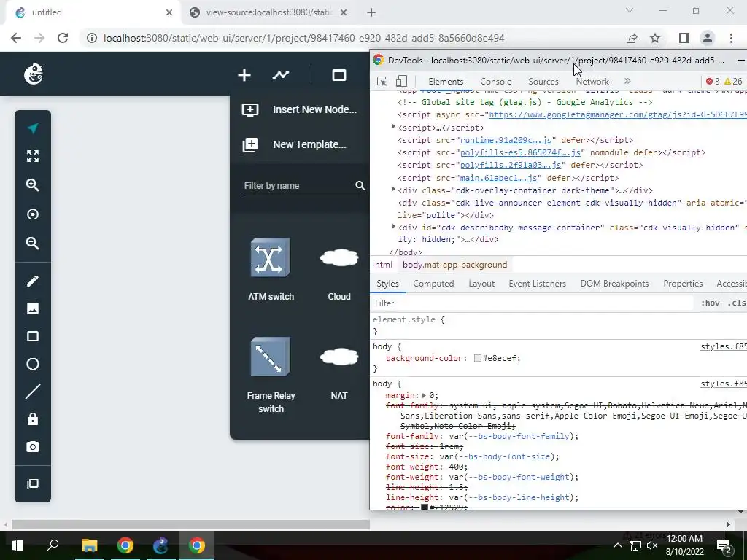Open the googletagmanager script link

click(617, 114)
